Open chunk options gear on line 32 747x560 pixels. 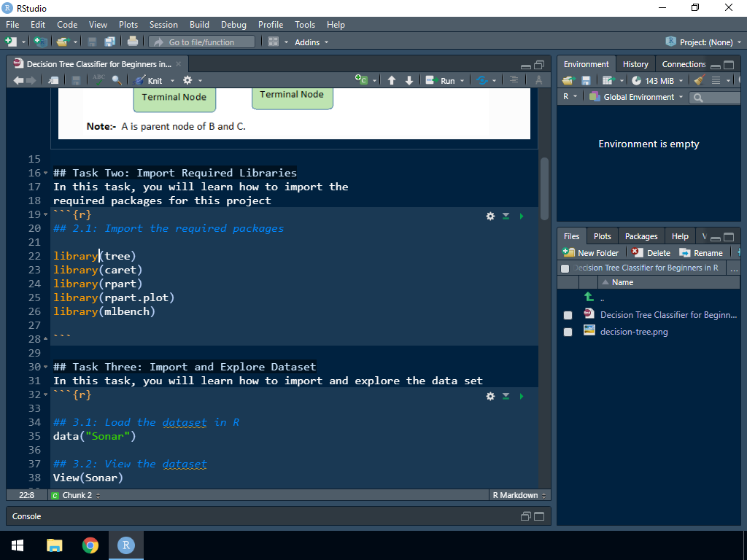pyautogui.click(x=490, y=396)
